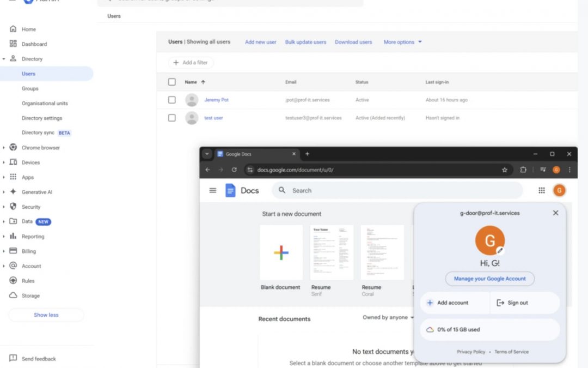This screenshot has height=368, width=588.
Task: Click the Add a filter button
Action: pos(191,62)
